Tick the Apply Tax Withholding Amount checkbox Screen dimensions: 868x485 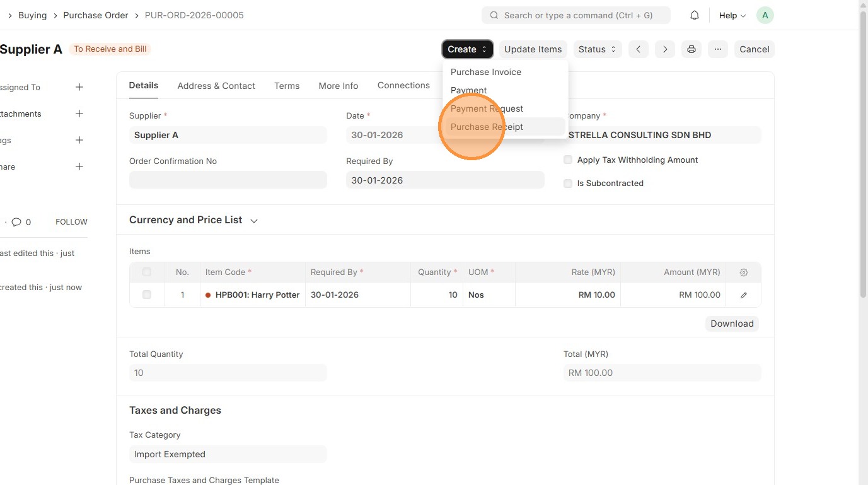(x=568, y=160)
